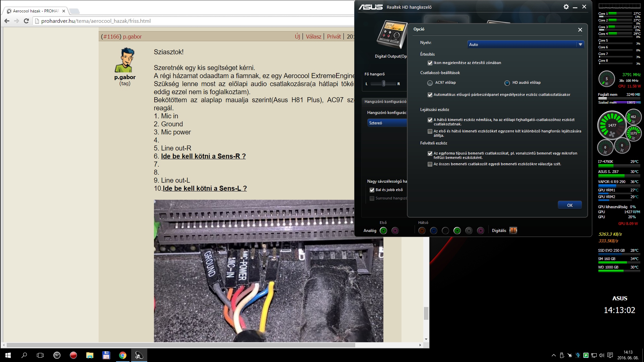This screenshot has height=362, width=644.
Task: Click OK in Opció dialog
Action: coord(570,205)
